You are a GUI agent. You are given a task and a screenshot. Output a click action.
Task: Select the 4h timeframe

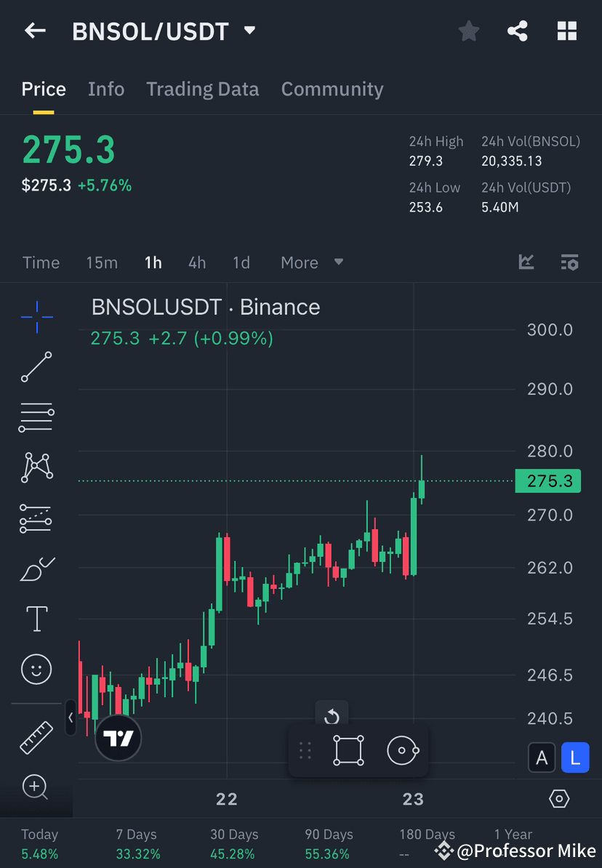coord(196,262)
